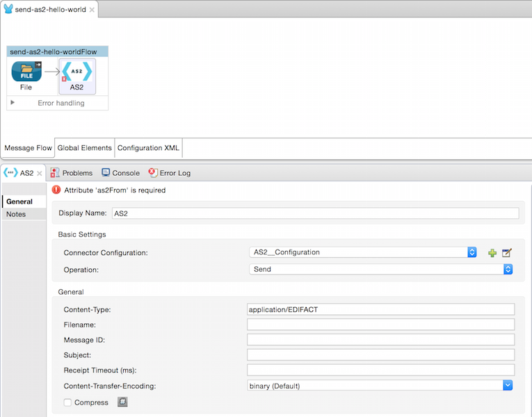Click the "Basic Settings" section label
Viewport: 532px width, 417px height.
click(x=82, y=234)
